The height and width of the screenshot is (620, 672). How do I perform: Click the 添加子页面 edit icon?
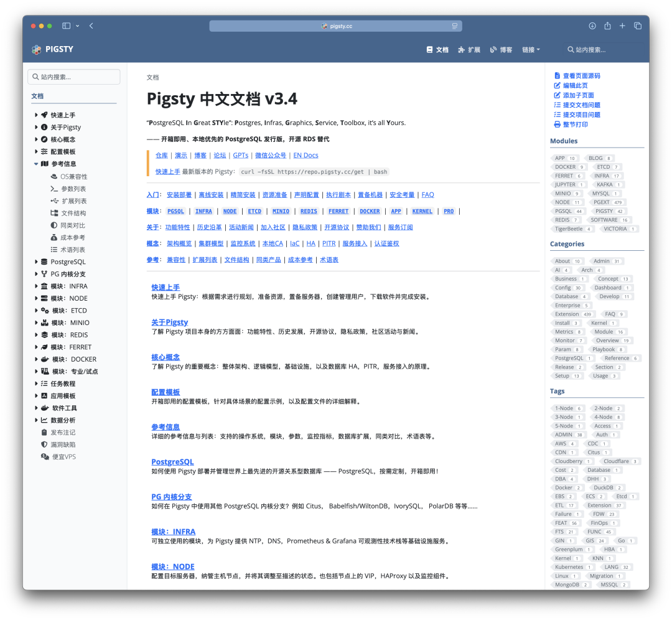pos(557,95)
